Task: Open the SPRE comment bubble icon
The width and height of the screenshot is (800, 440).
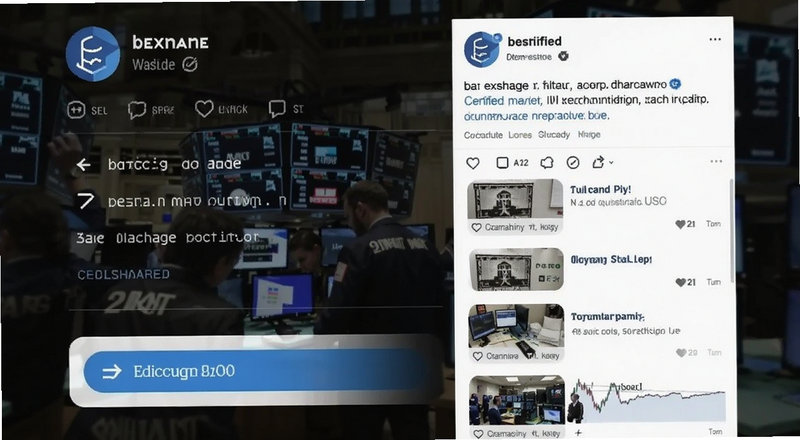Action: coord(137,109)
